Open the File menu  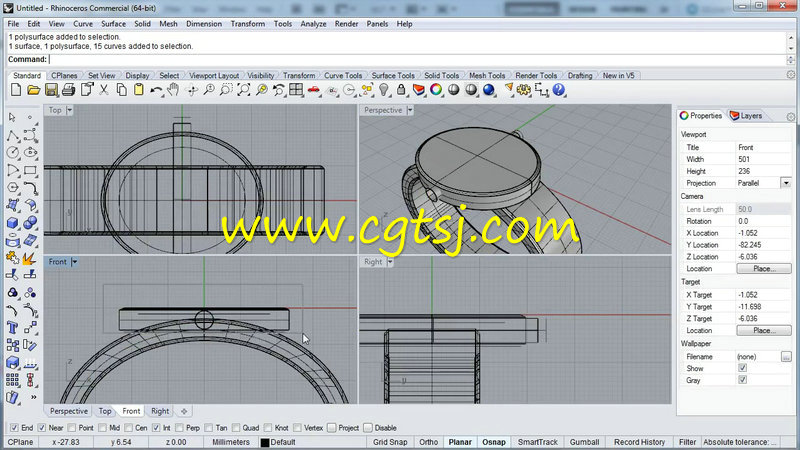[13, 24]
